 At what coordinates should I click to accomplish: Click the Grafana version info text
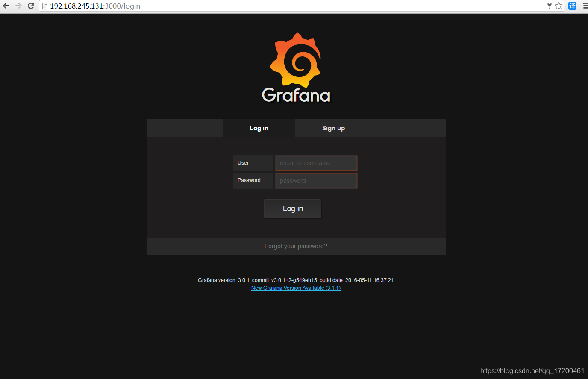[x=296, y=280]
